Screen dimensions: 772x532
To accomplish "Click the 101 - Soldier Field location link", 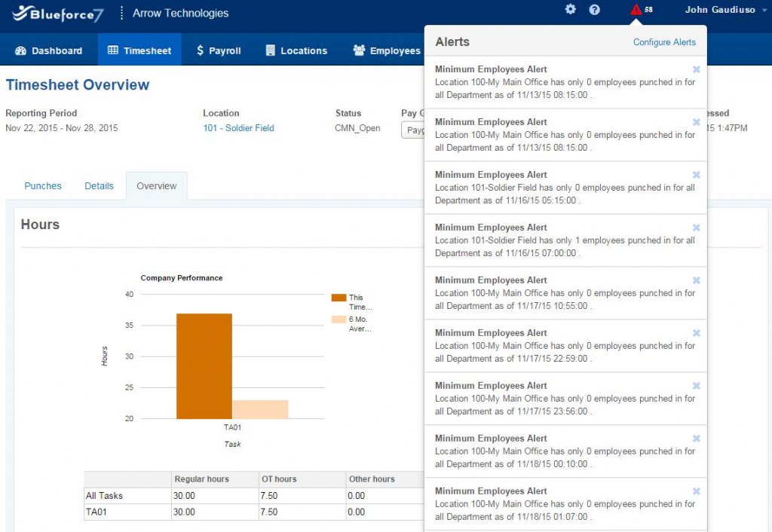I will pos(238,128).
